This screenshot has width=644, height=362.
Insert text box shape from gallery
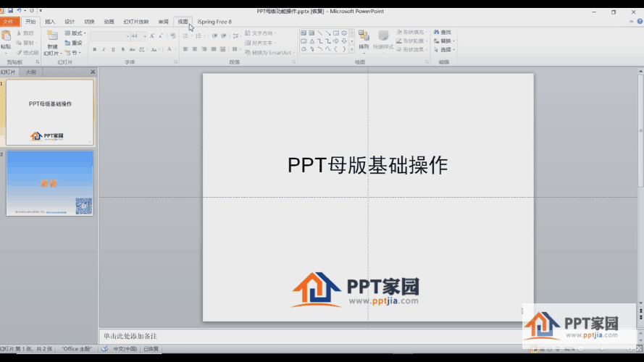[304, 33]
